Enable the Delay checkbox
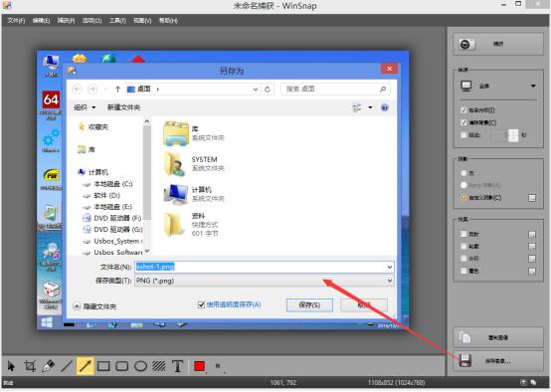Image resolution: width=551 pixels, height=392 pixels. [463, 135]
